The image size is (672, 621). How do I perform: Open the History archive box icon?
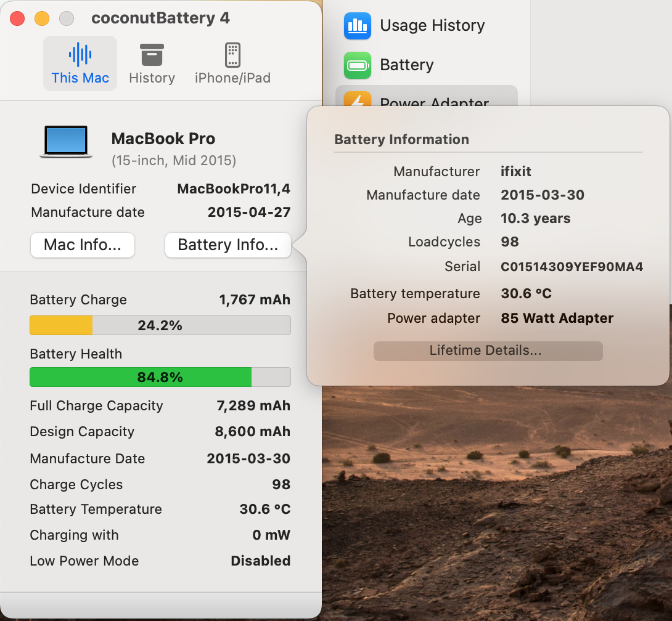152,55
